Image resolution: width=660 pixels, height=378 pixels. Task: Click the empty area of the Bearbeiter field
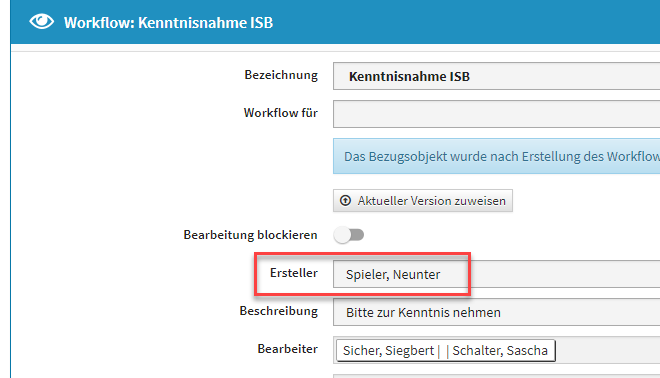[608, 350]
